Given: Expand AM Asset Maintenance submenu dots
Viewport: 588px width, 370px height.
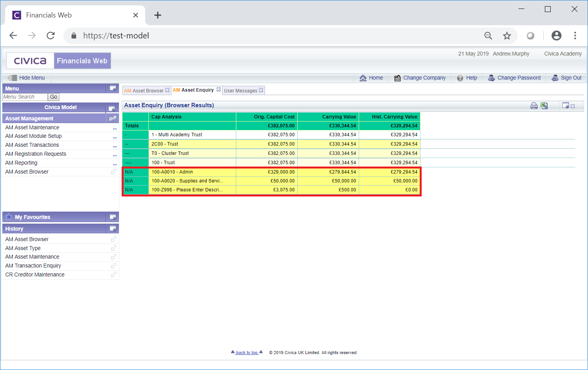Looking at the screenshot, I should click(x=115, y=129).
